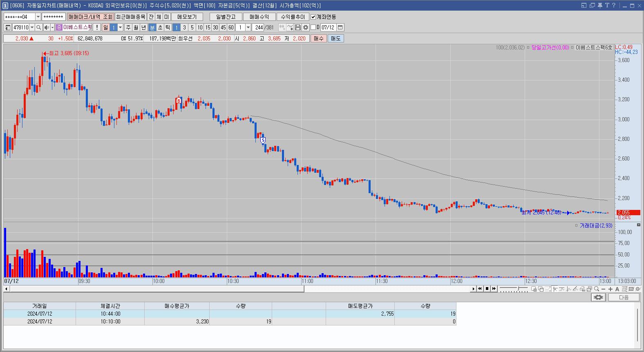Select the 일 daily period toggle
644x352 pixels.
click(106, 27)
